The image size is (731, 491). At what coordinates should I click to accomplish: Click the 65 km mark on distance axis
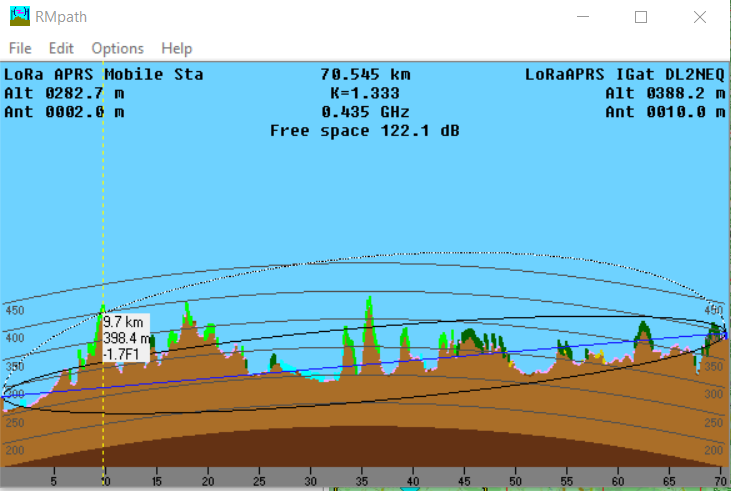click(x=669, y=481)
